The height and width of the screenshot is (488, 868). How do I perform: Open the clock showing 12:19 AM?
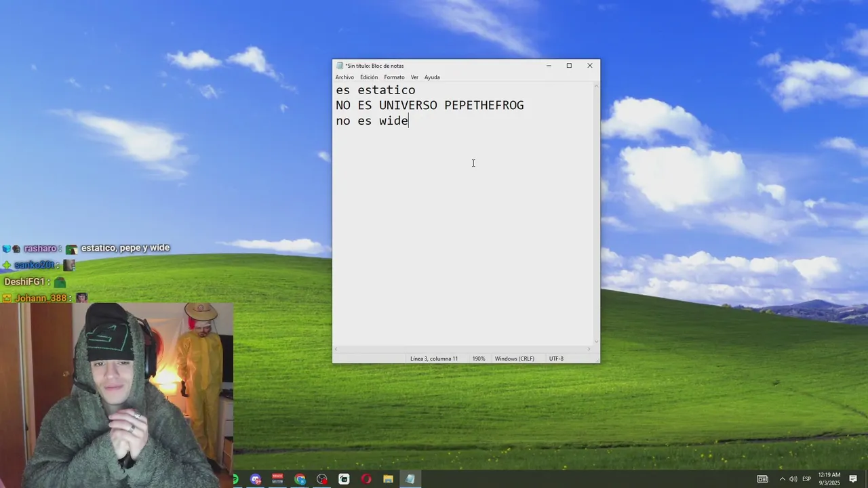click(x=829, y=479)
